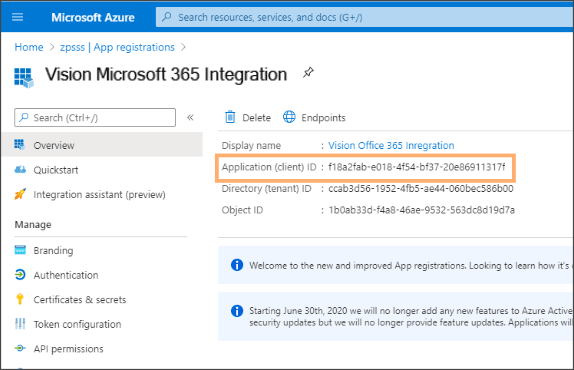Click the Endpoints globe icon
This screenshot has height=370, width=574.
pyautogui.click(x=289, y=117)
